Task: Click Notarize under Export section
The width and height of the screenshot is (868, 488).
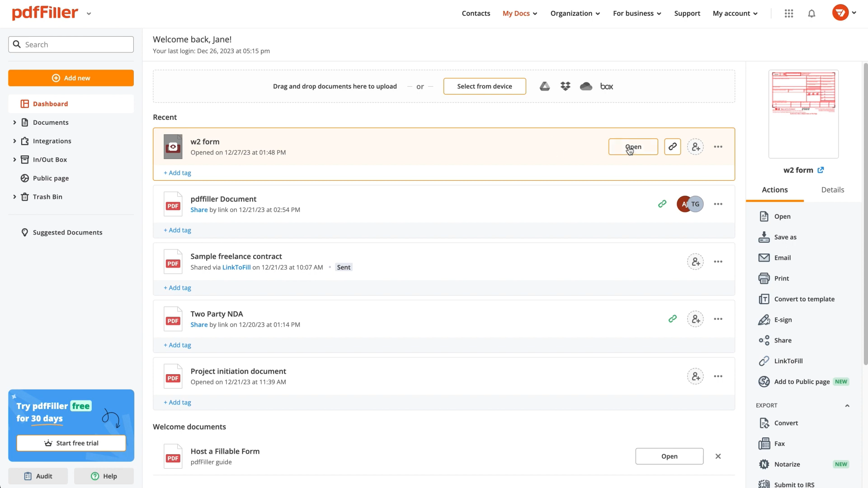Action: click(x=779, y=465)
